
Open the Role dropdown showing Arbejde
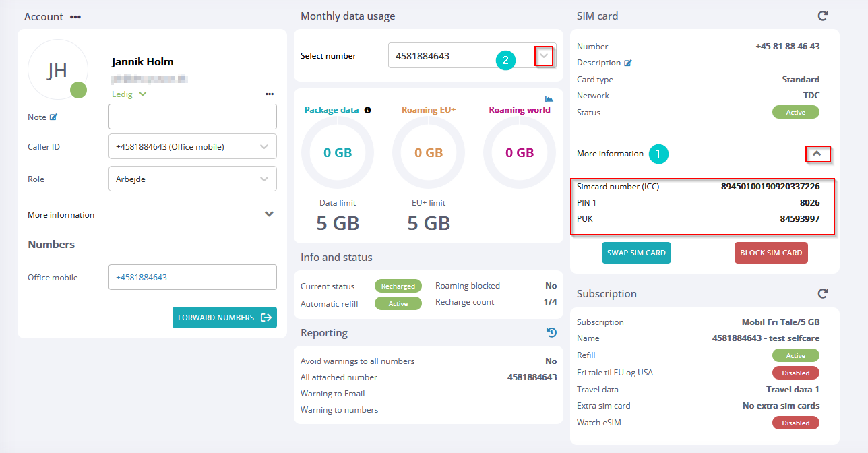click(x=193, y=179)
